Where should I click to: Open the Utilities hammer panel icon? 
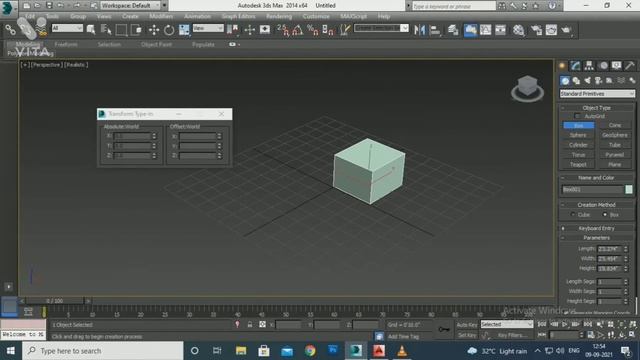630,65
